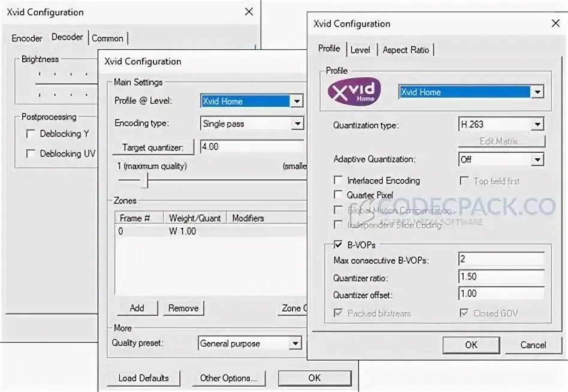Click Load Defaults button

pyautogui.click(x=143, y=378)
